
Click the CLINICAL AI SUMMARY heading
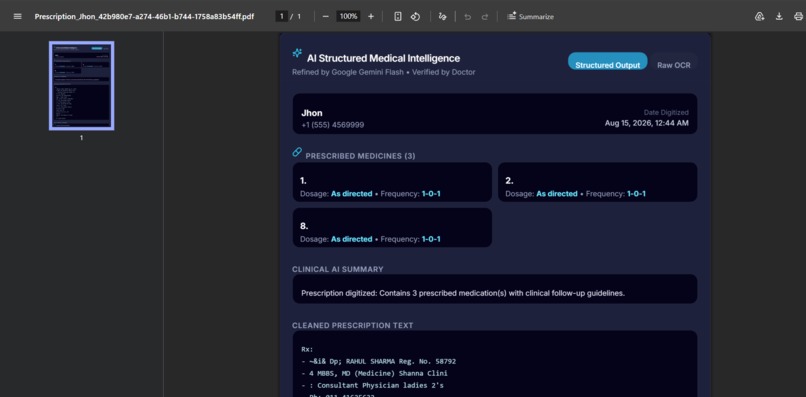(x=338, y=269)
